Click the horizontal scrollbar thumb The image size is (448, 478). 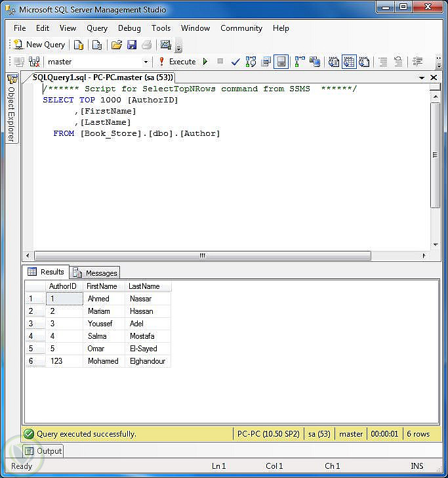click(203, 255)
